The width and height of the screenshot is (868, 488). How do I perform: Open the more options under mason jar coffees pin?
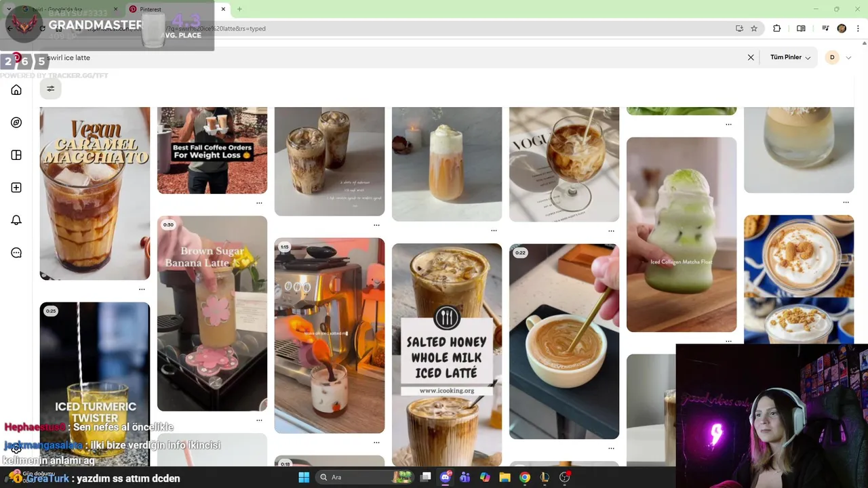pos(376,225)
